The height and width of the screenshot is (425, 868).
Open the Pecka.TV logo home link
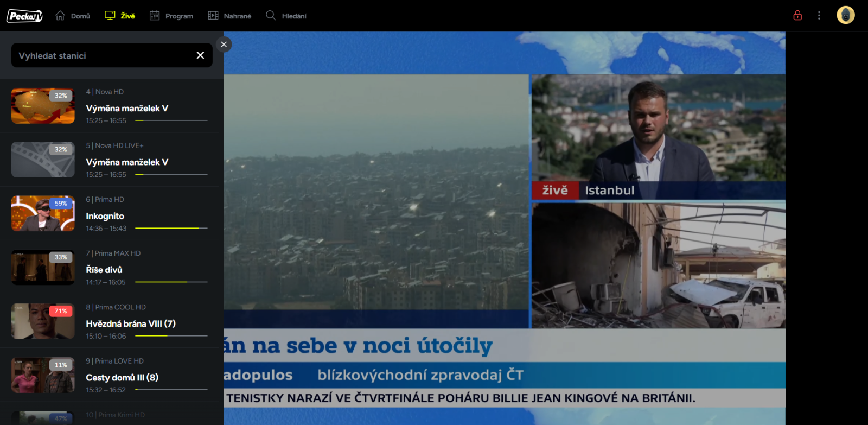click(x=24, y=16)
